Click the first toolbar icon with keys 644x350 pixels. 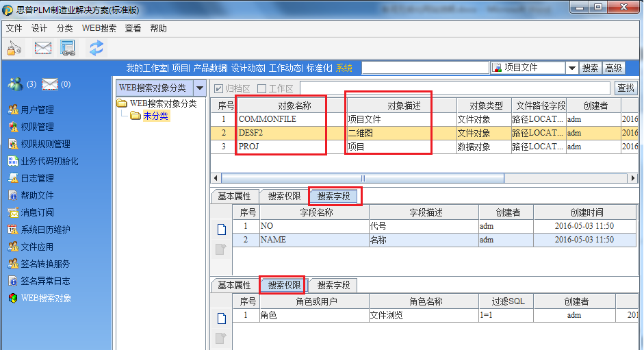tap(15, 47)
